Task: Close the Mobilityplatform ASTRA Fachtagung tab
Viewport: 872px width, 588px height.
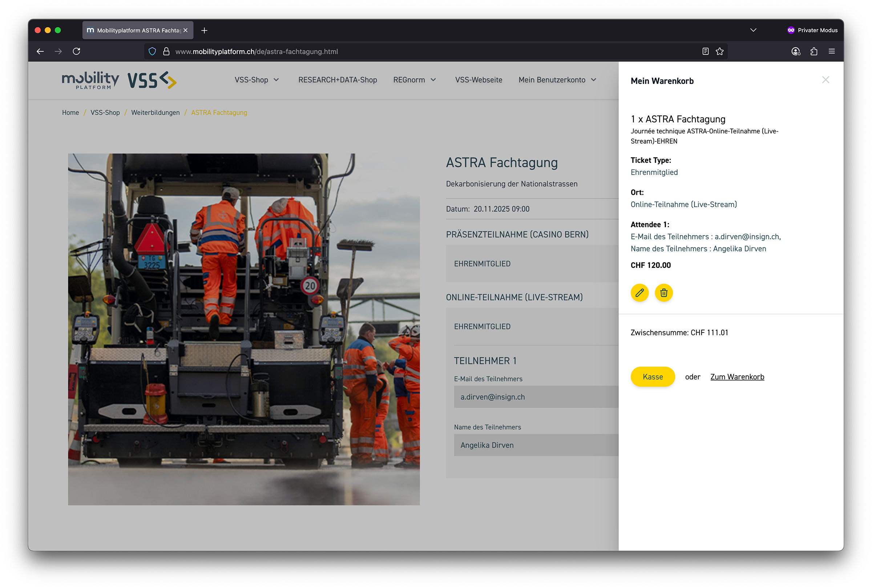Action: [x=185, y=31]
